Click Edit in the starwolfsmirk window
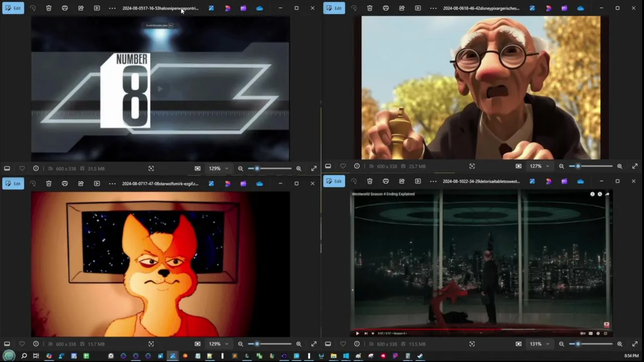The width and height of the screenshot is (644, 362). coord(13,184)
